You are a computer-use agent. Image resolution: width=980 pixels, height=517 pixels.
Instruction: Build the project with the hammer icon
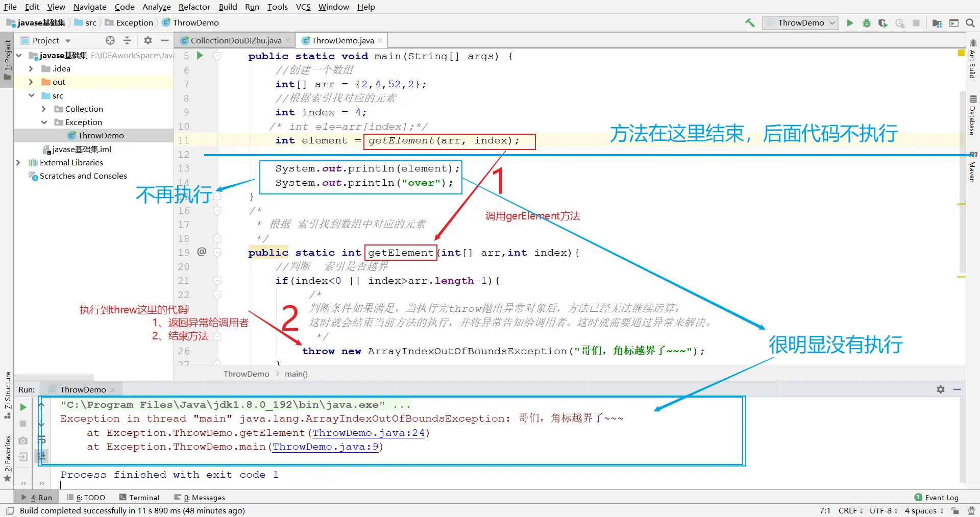coord(750,23)
